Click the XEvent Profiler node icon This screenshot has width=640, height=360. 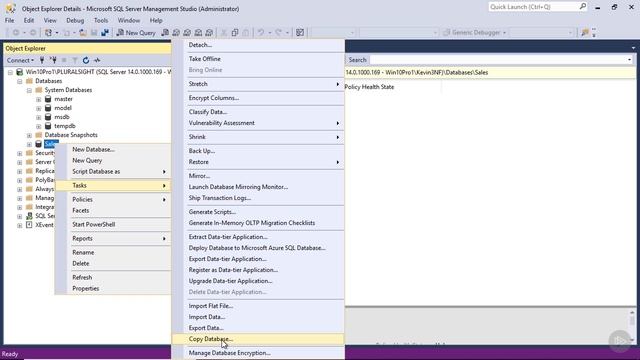(29, 224)
